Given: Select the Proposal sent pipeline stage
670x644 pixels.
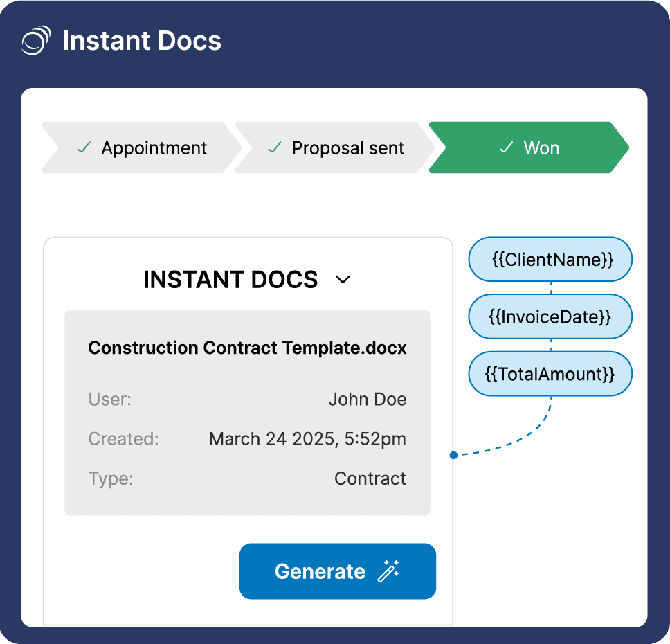Looking at the screenshot, I should (x=336, y=147).
